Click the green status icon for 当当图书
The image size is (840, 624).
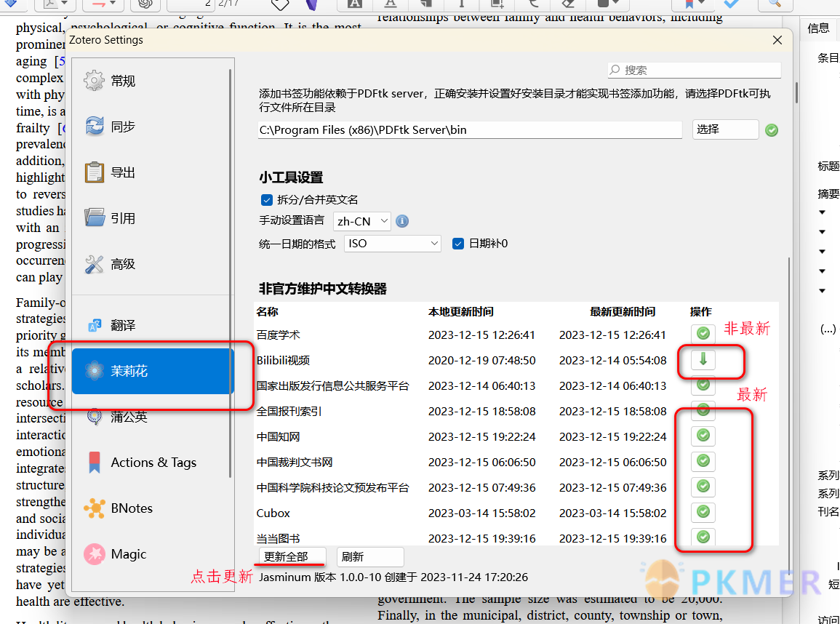[x=703, y=537]
